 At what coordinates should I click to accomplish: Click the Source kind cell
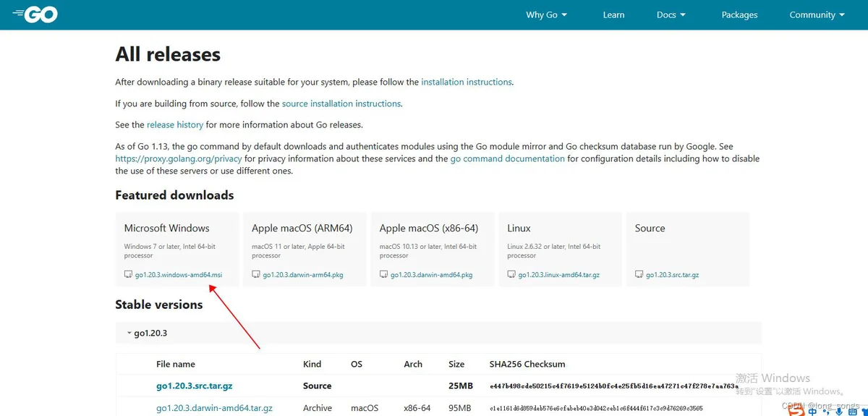coord(318,386)
